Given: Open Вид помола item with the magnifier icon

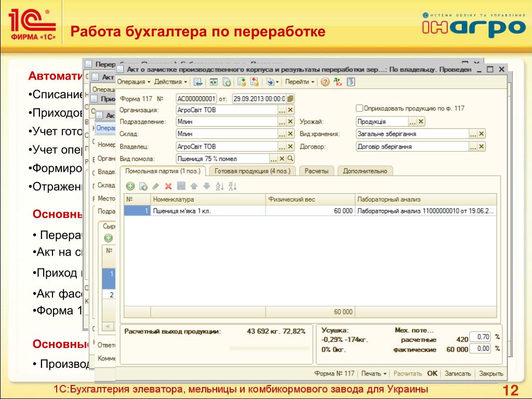Looking at the screenshot, I should coord(290,158).
